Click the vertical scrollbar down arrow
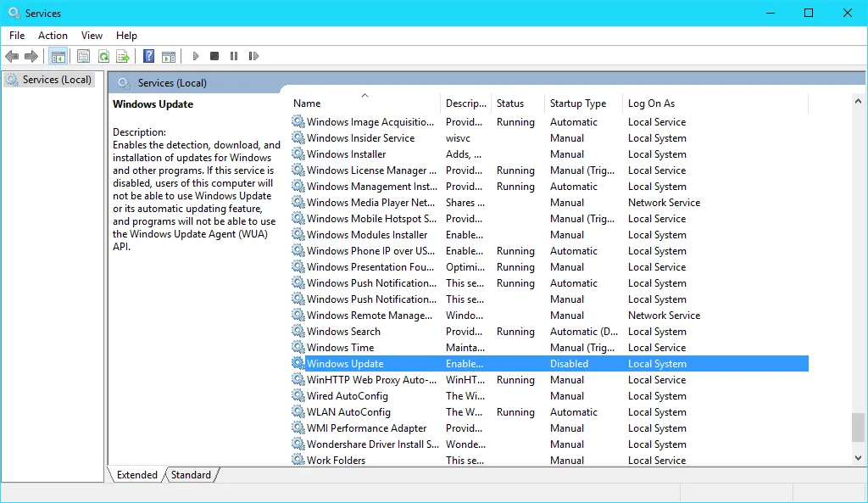The image size is (868, 503). tap(859, 457)
